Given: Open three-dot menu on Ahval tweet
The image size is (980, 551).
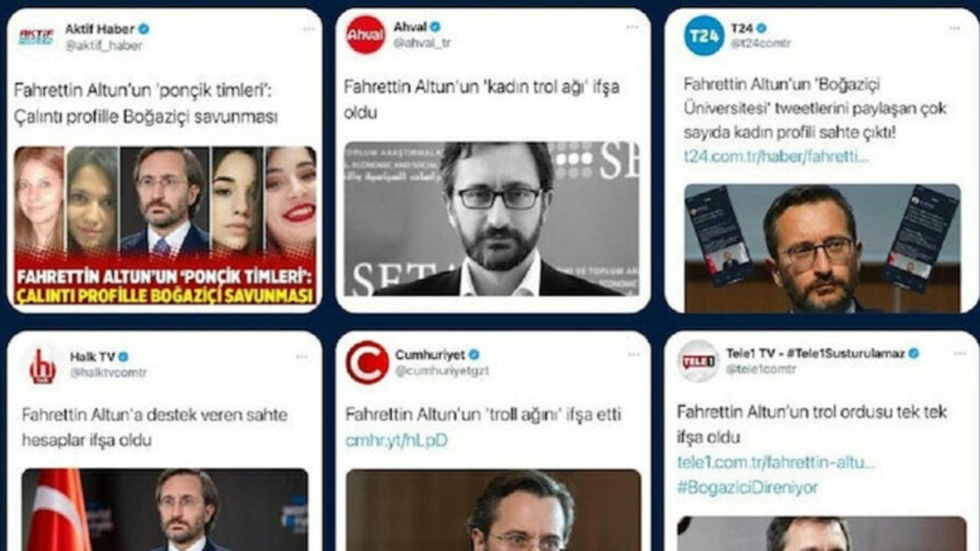Looking at the screenshot, I should coord(632,27).
